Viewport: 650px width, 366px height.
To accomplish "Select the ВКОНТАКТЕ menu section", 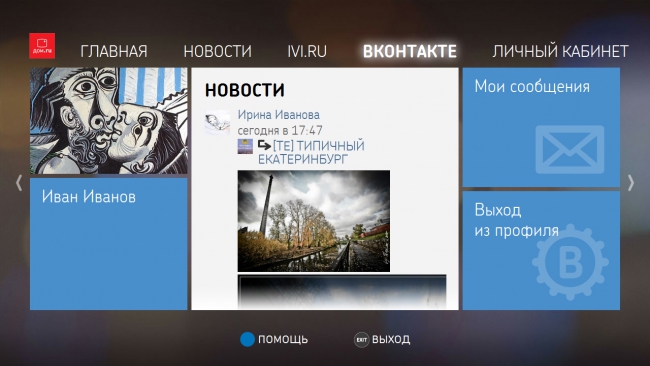I will pos(410,51).
